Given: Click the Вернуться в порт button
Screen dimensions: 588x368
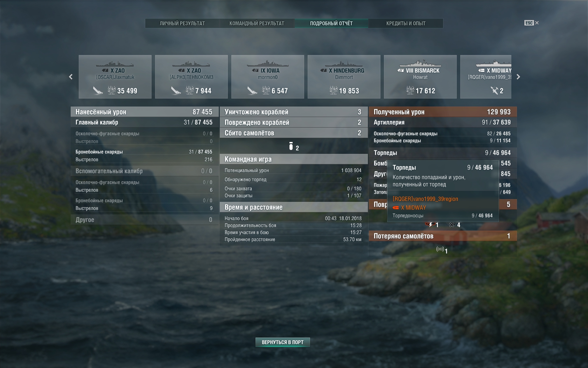Looking at the screenshot, I should click(283, 342).
